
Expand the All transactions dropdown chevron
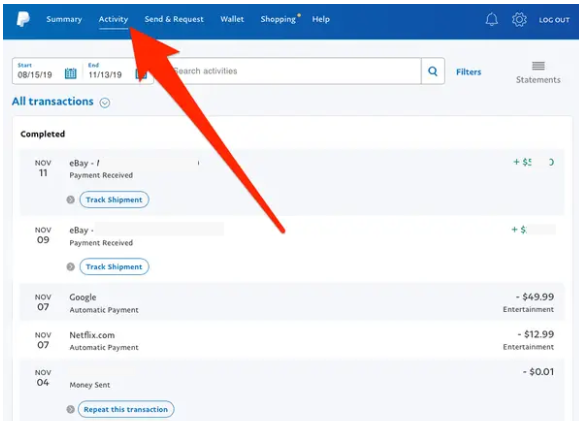pos(105,103)
